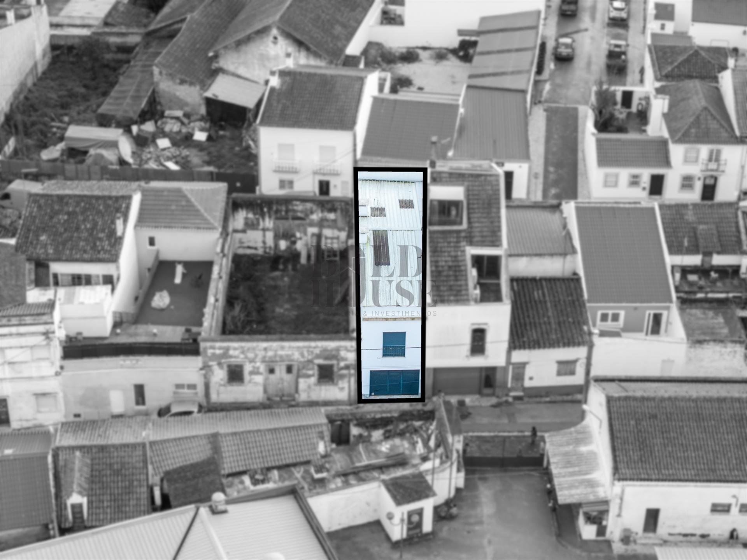Click the dark metal gate at the lower right
This screenshot has height=560, width=747.
(503, 451)
